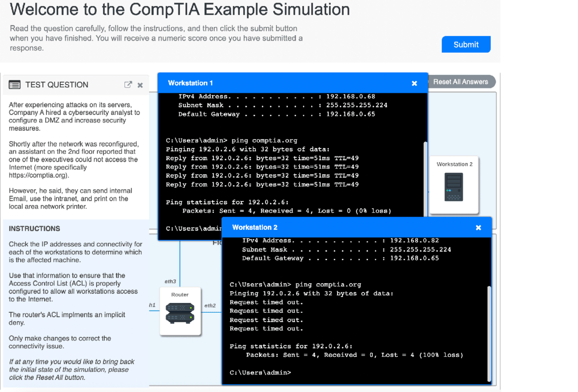Click the eth3 interface label
Image resolution: width=578 pixels, height=392 pixels.
pyautogui.click(x=170, y=282)
